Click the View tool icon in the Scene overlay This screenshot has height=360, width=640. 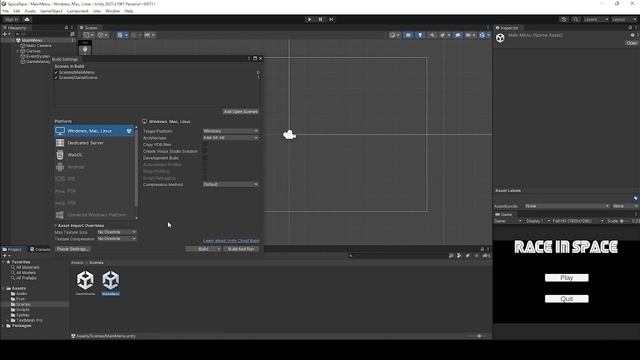[x=85, y=50]
